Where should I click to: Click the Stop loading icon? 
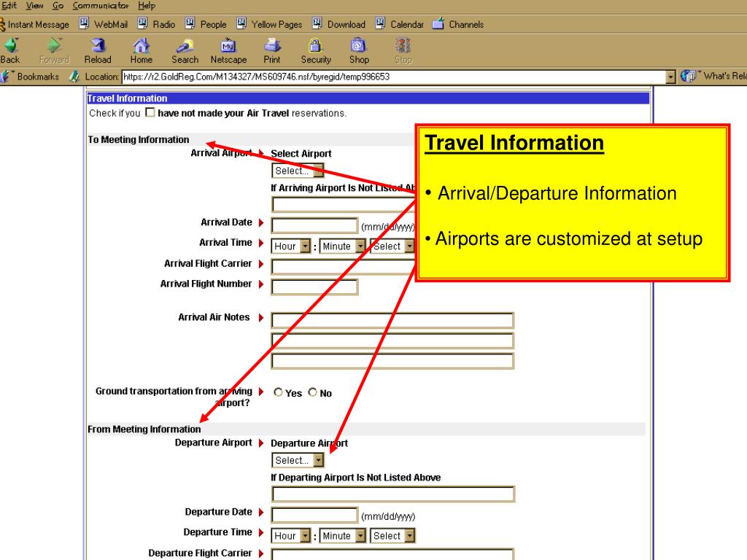403,50
